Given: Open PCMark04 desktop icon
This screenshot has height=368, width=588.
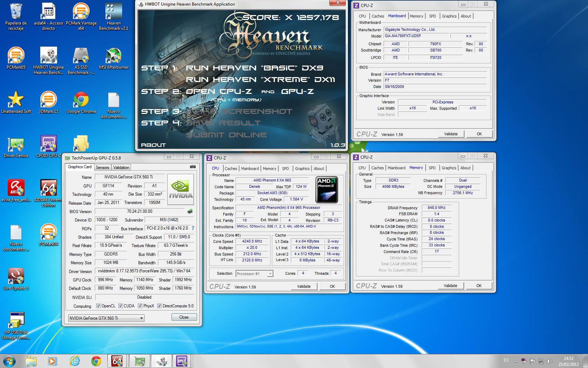Looking at the screenshot, I should click(48, 234).
